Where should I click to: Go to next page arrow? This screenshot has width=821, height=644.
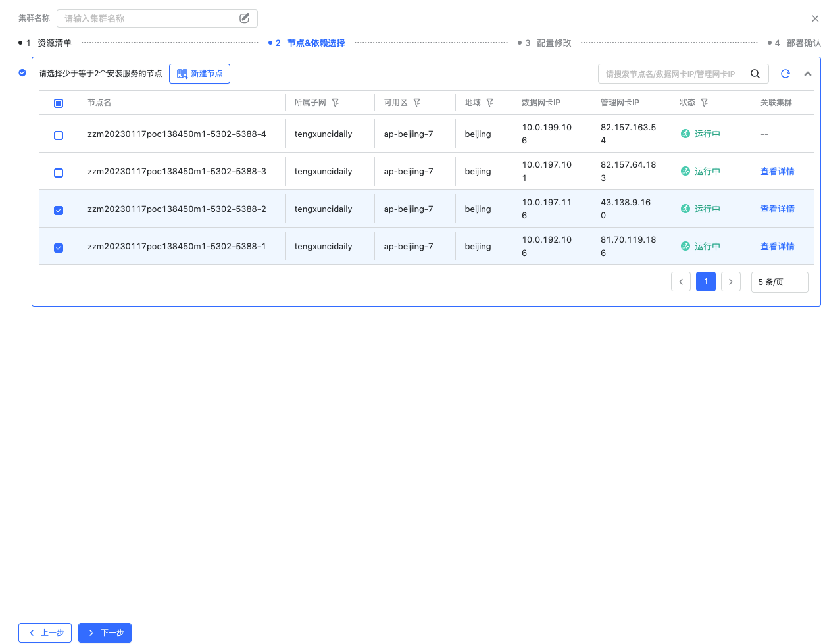731,282
